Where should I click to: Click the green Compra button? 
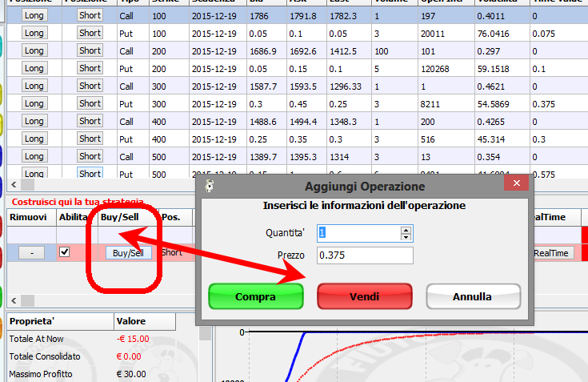[x=256, y=296]
